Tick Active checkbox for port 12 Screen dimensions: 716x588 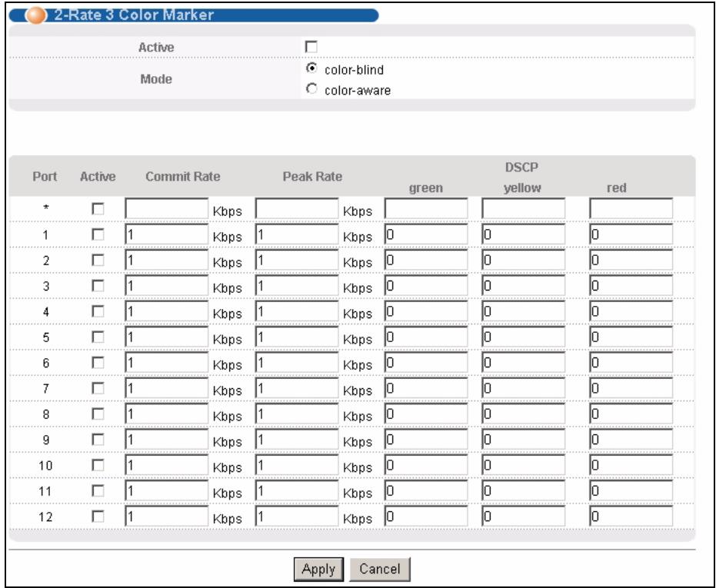click(x=98, y=516)
